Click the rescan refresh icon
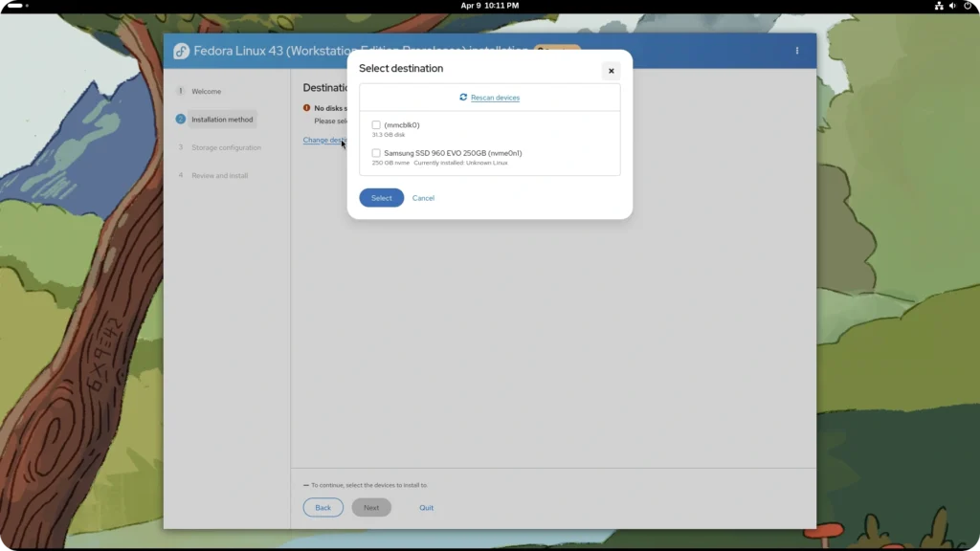Screen dimensions: 980x551 coord(463,98)
